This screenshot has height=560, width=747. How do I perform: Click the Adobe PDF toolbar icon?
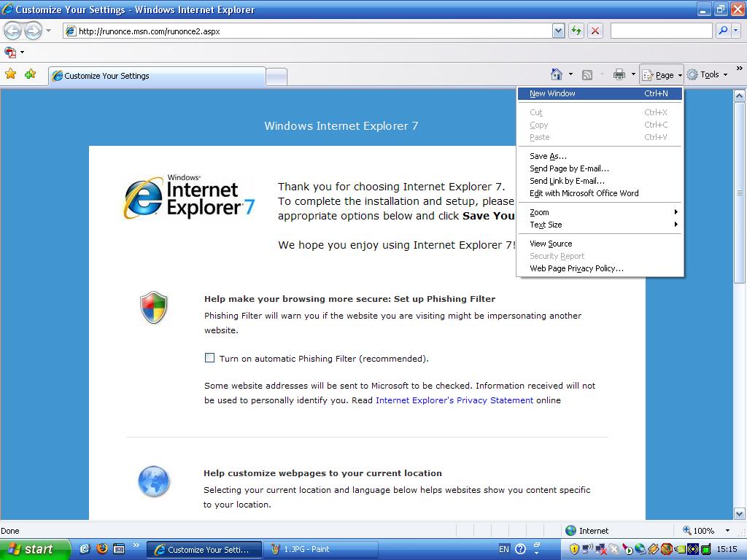(x=10, y=52)
